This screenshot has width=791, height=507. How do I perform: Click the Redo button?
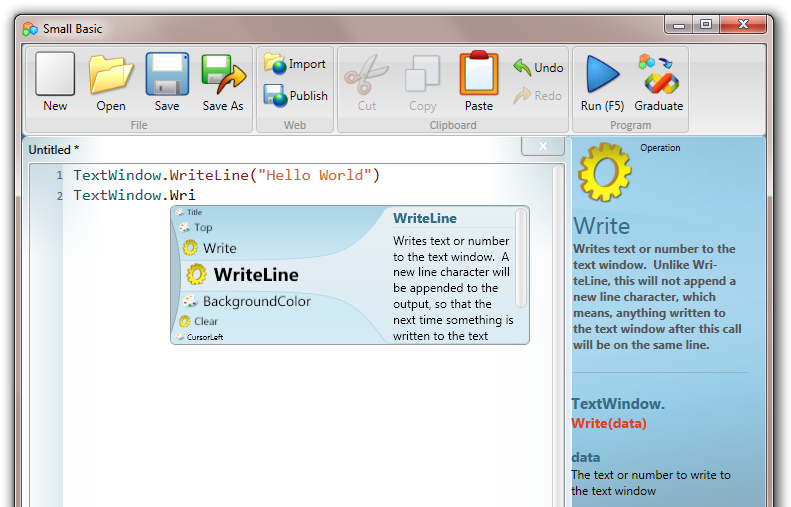(x=538, y=95)
